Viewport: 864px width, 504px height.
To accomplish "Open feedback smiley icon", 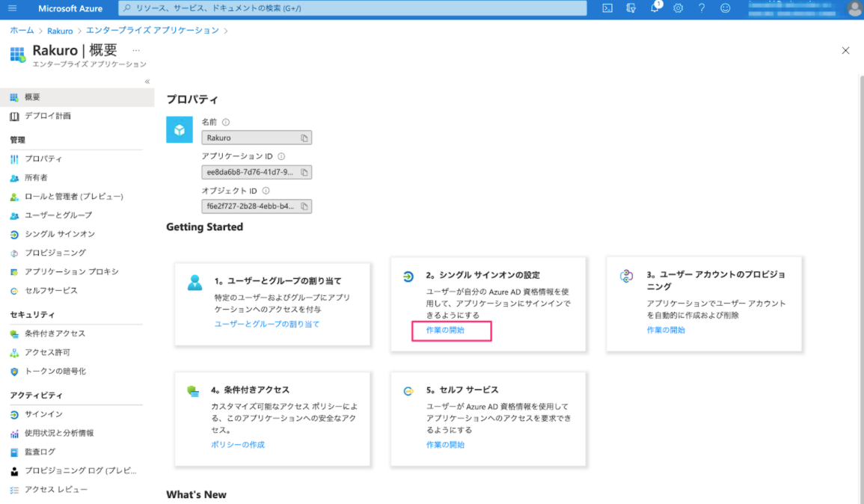I will [x=725, y=8].
